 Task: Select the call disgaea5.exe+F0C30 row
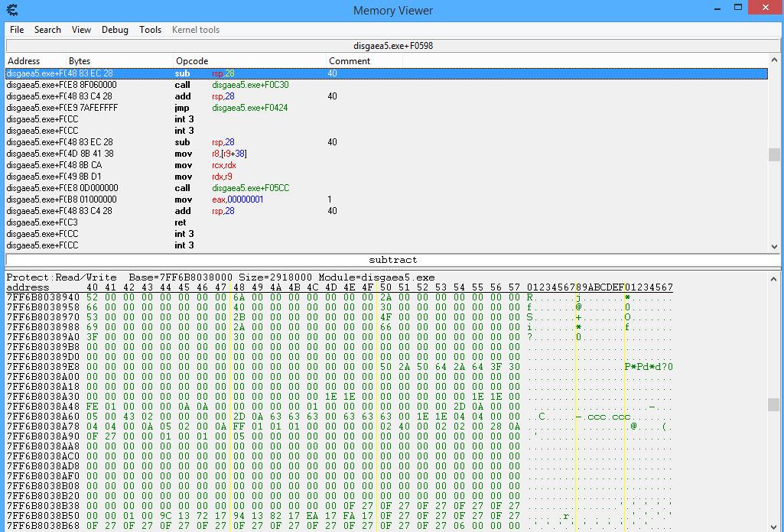click(x=386, y=85)
